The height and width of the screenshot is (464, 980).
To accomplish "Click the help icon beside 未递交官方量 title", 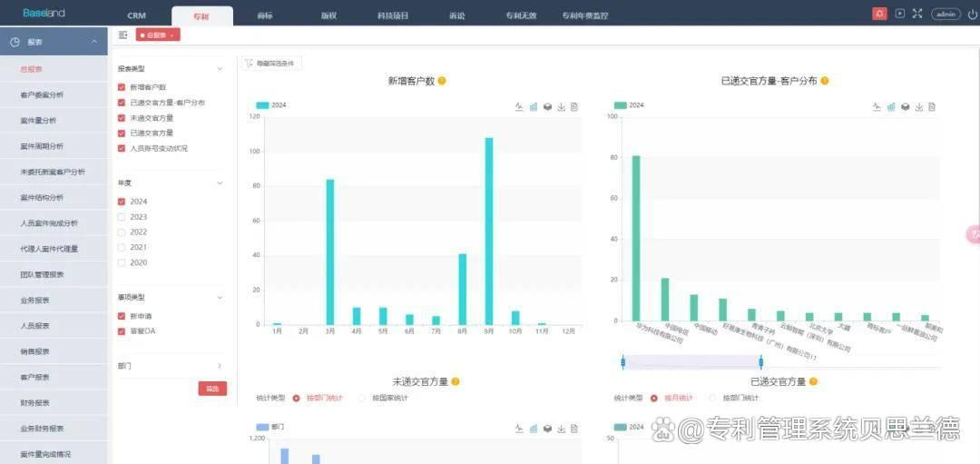I will pyautogui.click(x=456, y=381).
